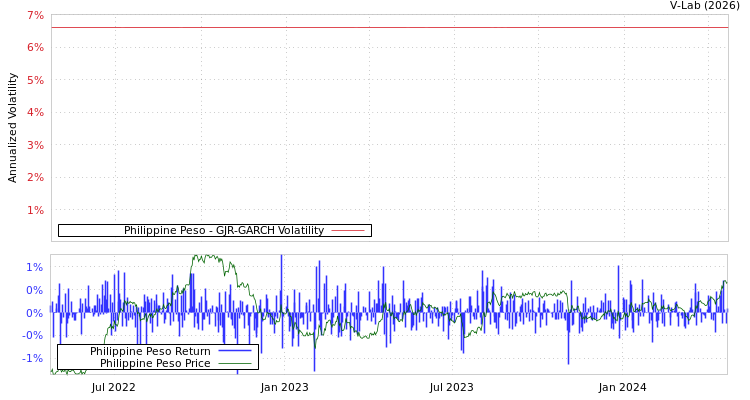The image size is (750, 400).
Task: Select the Philippine Peso Return legend text
Action: [150, 351]
